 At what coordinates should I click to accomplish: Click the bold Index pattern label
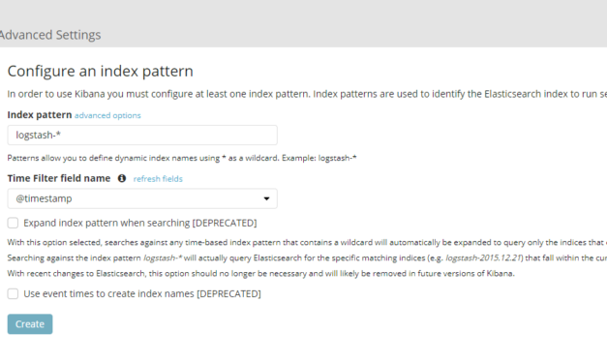pyautogui.click(x=40, y=115)
